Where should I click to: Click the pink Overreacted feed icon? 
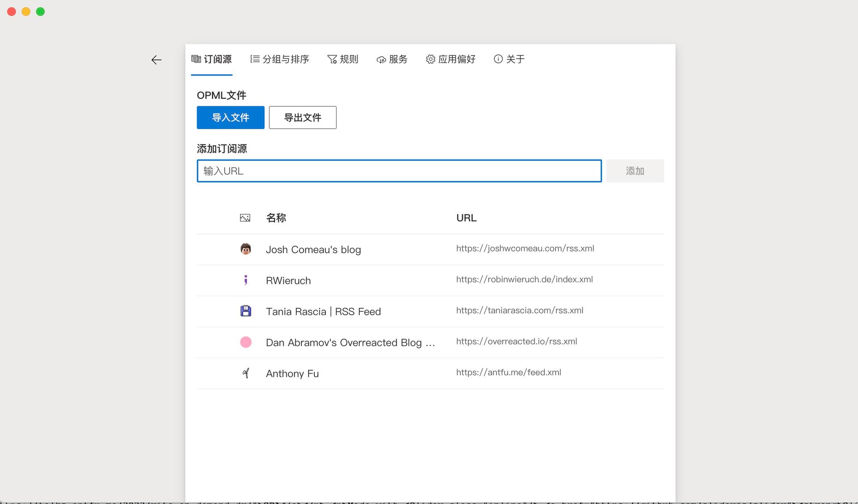point(245,342)
